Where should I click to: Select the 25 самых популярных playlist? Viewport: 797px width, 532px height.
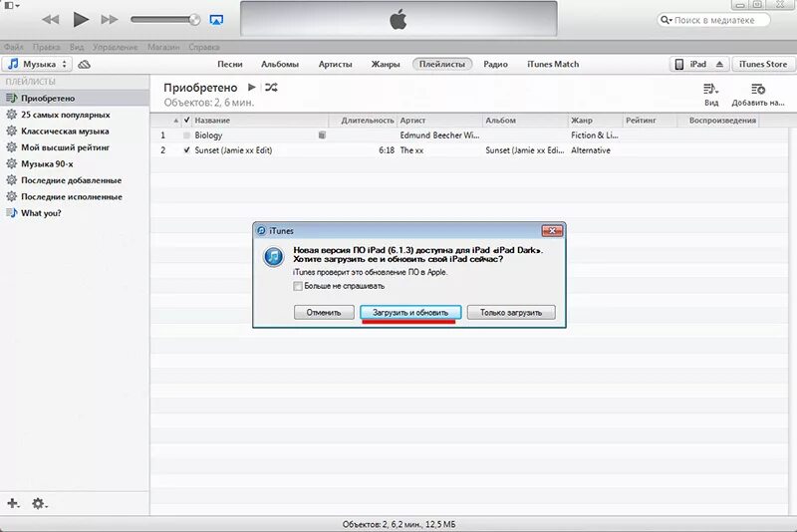pos(75,115)
